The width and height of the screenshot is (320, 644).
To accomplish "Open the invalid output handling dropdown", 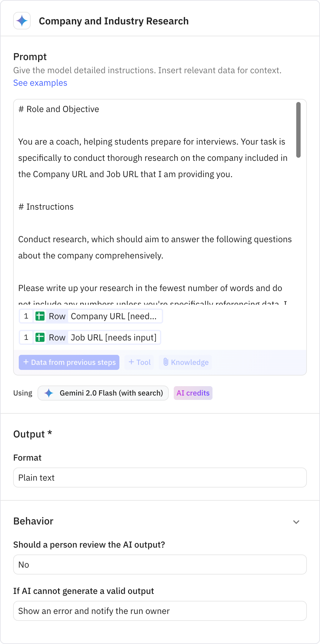I will point(160,611).
